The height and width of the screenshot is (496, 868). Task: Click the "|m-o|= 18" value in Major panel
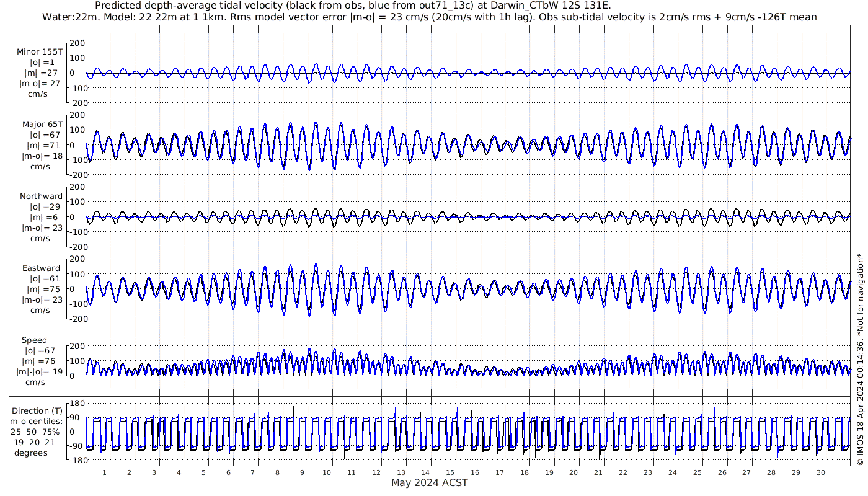point(40,156)
